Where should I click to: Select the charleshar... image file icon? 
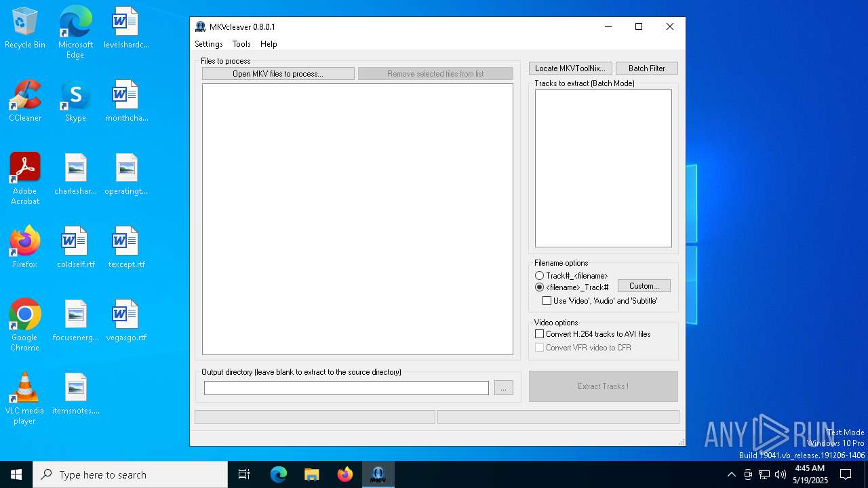[75, 174]
